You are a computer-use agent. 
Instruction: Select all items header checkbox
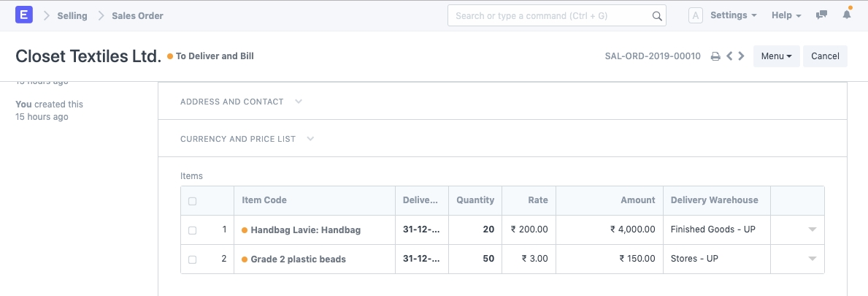pyautogui.click(x=193, y=201)
